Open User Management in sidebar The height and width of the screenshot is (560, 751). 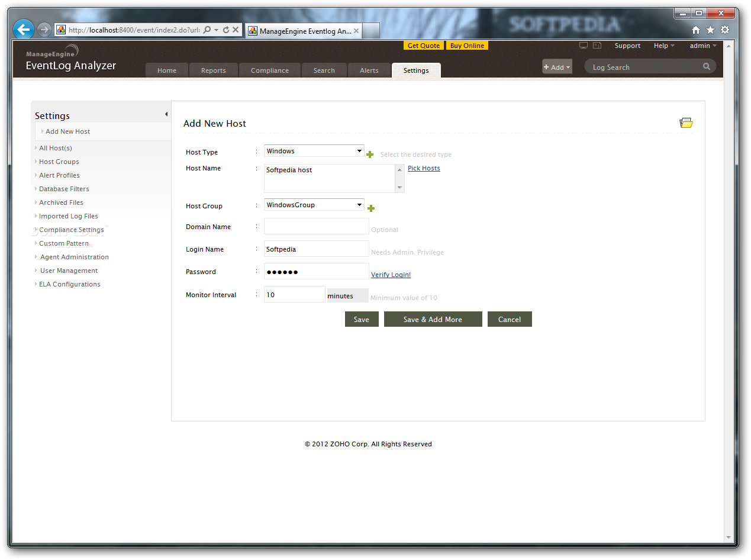click(69, 271)
